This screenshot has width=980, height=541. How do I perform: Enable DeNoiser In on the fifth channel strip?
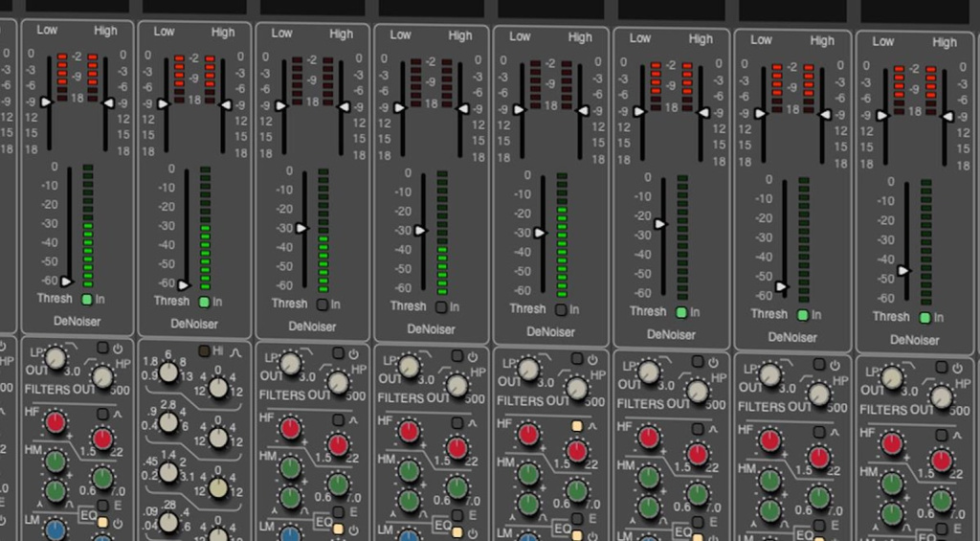[x=561, y=309]
